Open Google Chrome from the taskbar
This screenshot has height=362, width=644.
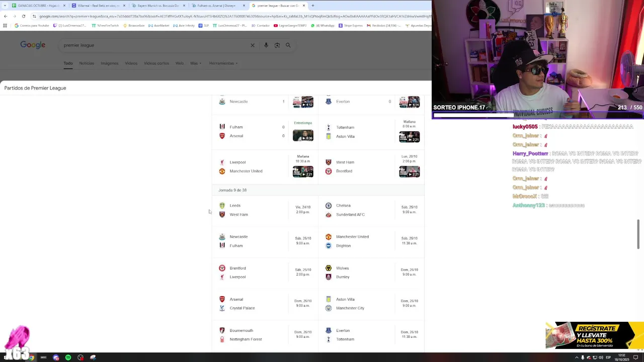coord(31,357)
